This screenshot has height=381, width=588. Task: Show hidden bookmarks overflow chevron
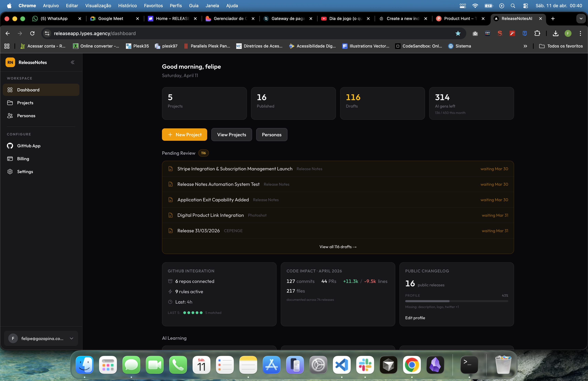(x=525, y=46)
